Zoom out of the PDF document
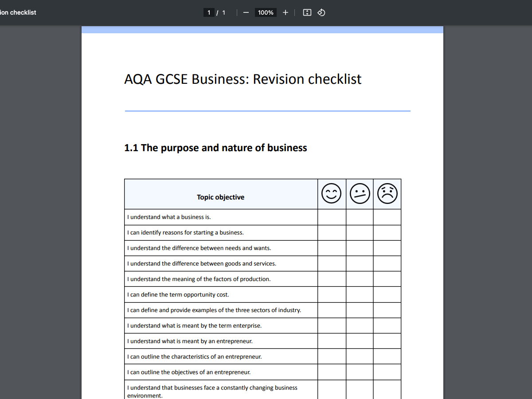Viewport: 532px width, 399px height. (246, 12)
